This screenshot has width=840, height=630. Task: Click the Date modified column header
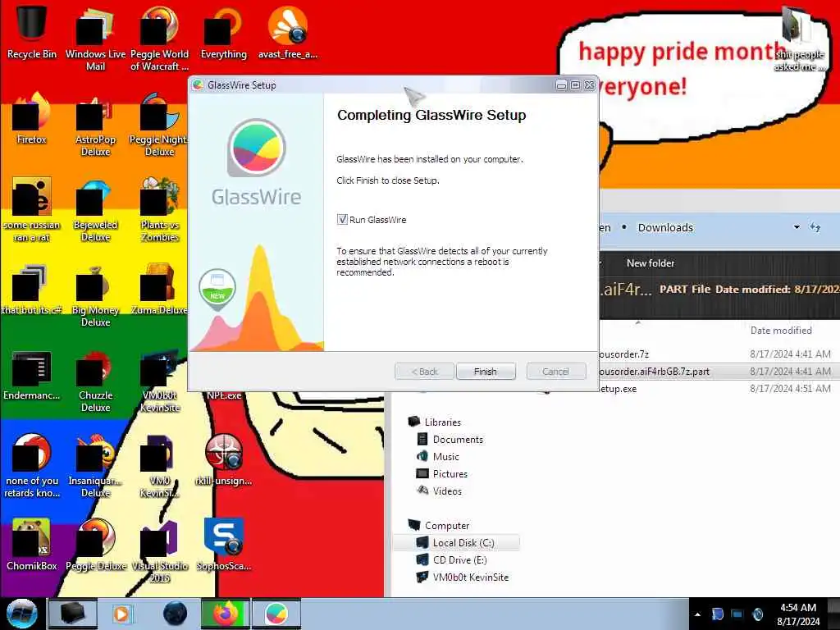point(781,331)
